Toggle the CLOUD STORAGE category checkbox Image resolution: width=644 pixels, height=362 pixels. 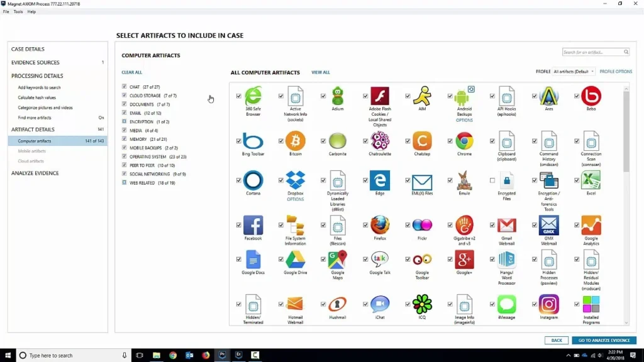pos(124,96)
